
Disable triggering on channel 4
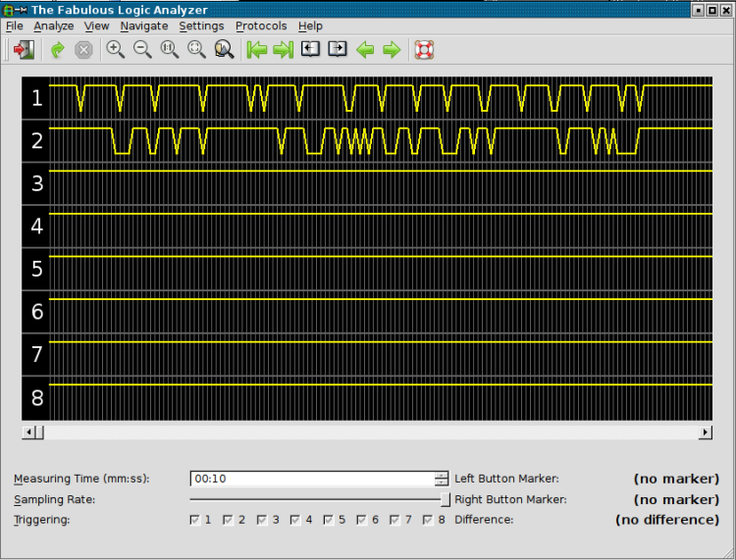click(295, 520)
